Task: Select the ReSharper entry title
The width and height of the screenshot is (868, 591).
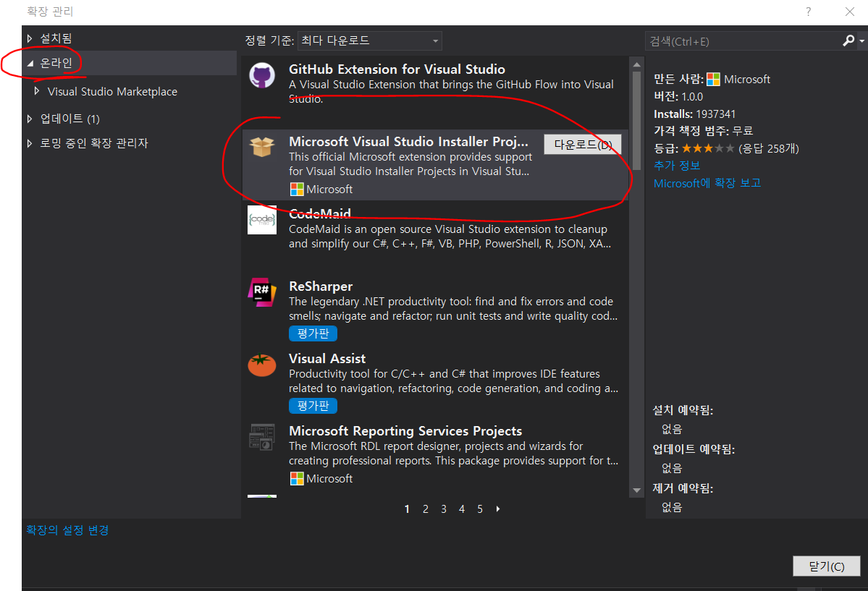Action: click(x=321, y=286)
